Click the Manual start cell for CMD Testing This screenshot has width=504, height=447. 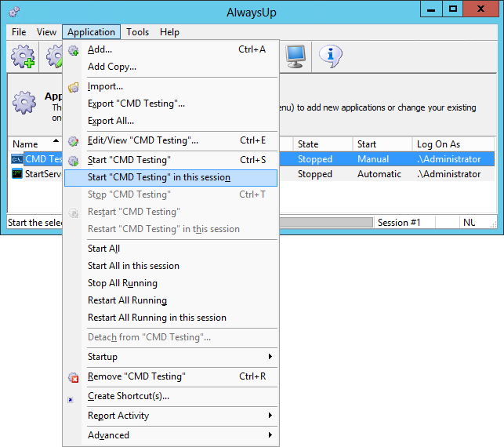tap(373, 159)
